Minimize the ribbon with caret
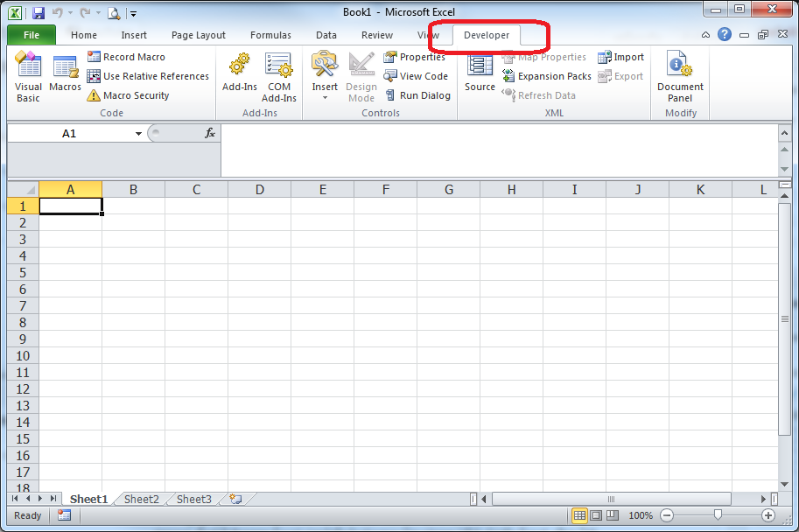This screenshot has height=532, width=799. 705,35
